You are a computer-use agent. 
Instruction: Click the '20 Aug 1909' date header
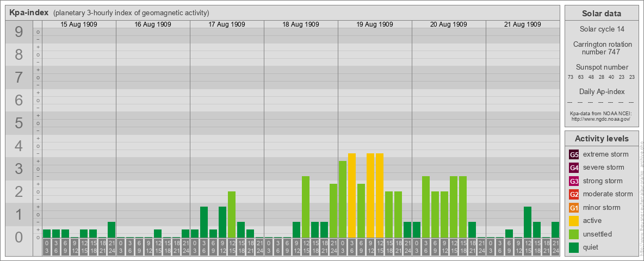[449, 24]
